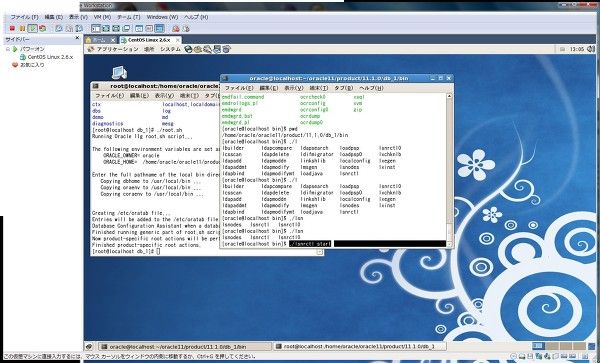Screen dimensions: 600x363
Task: Open the VM (M) menu
Action: pyautogui.click(x=102, y=17)
